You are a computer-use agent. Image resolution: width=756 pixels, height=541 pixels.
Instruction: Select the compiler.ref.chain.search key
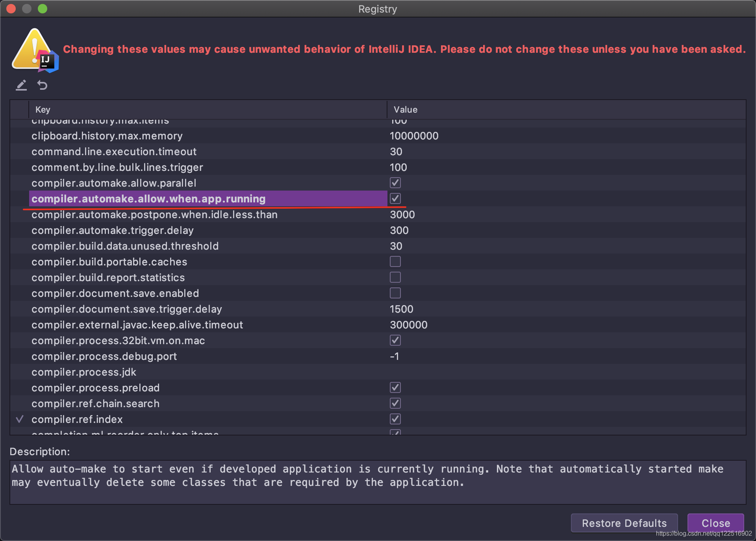point(95,404)
